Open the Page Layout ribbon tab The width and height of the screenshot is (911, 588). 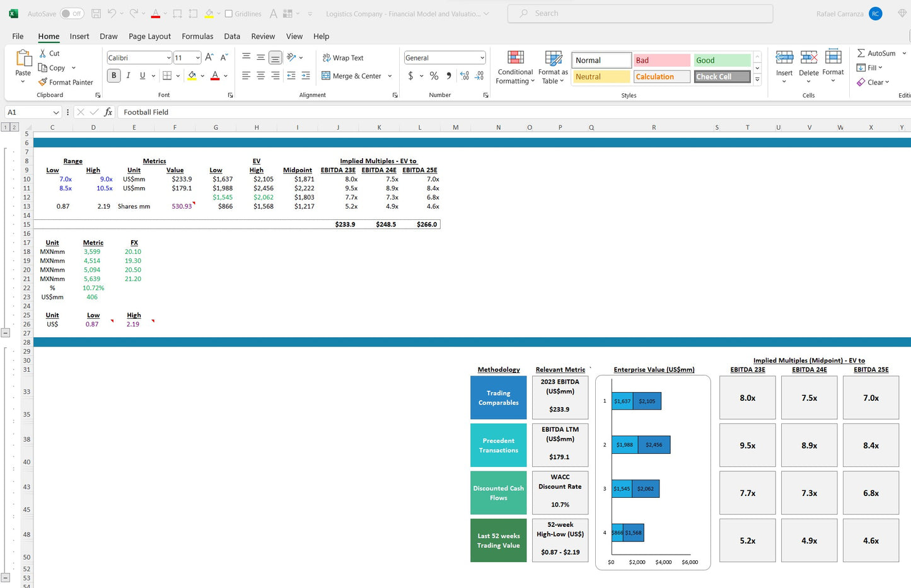149,37
